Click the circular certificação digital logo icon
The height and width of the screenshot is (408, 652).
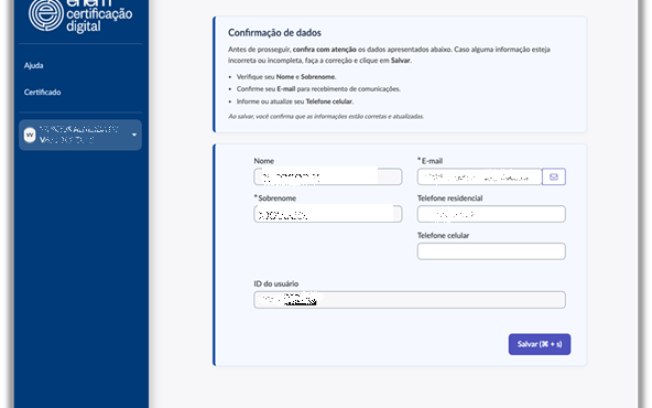46,15
